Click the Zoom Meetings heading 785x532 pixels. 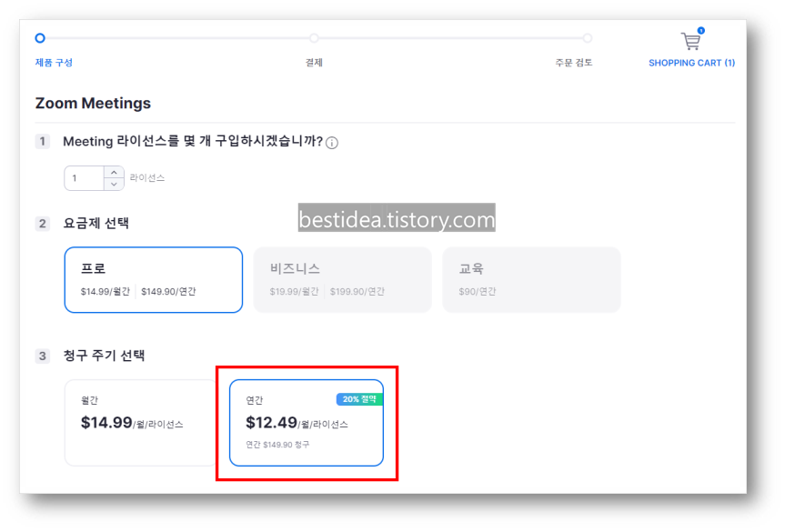click(93, 103)
